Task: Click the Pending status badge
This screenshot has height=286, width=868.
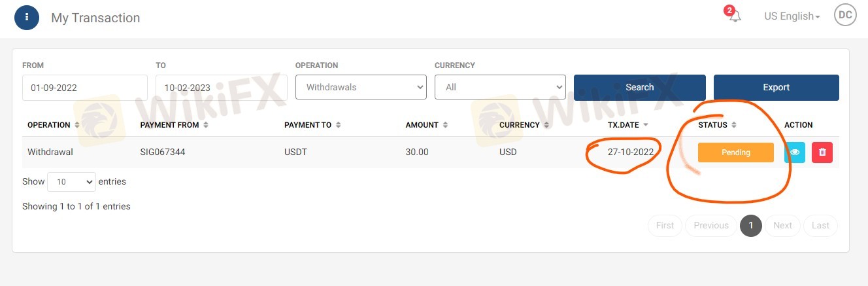Action: pyautogui.click(x=735, y=152)
